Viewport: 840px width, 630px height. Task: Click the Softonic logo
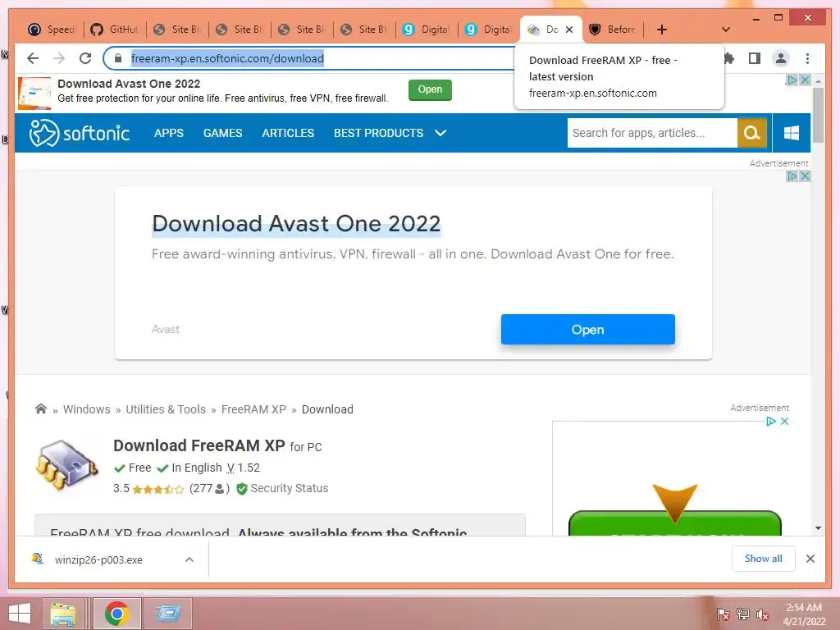(80, 133)
